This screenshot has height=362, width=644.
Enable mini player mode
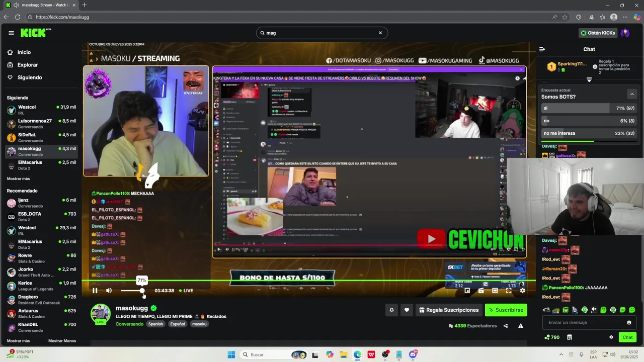tap(467, 291)
